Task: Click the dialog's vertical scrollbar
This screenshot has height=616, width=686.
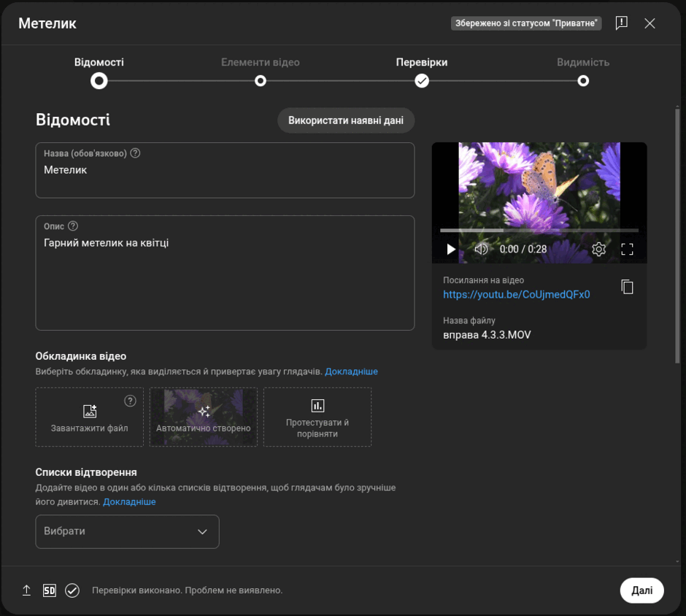Action: pyautogui.click(x=677, y=234)
